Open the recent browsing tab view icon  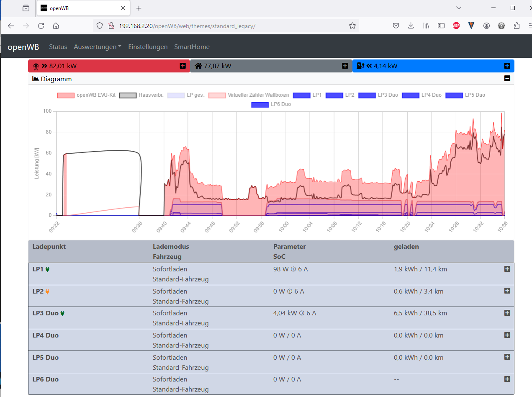tap(26, 8)
